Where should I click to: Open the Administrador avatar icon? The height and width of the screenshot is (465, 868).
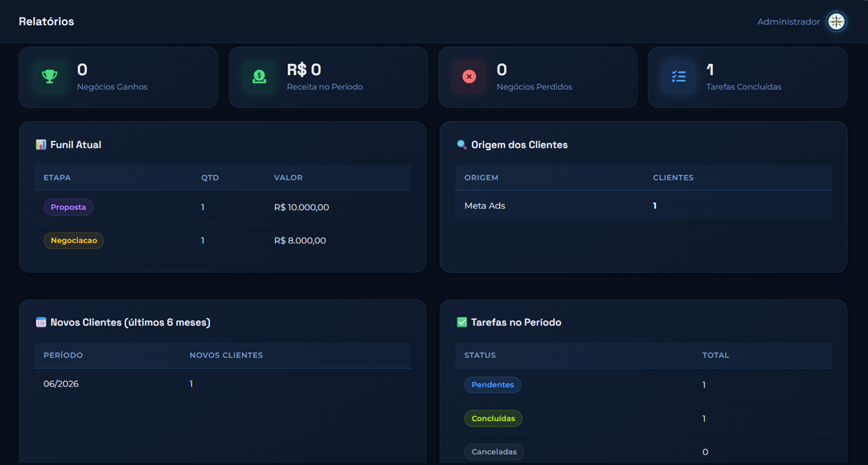836,21
